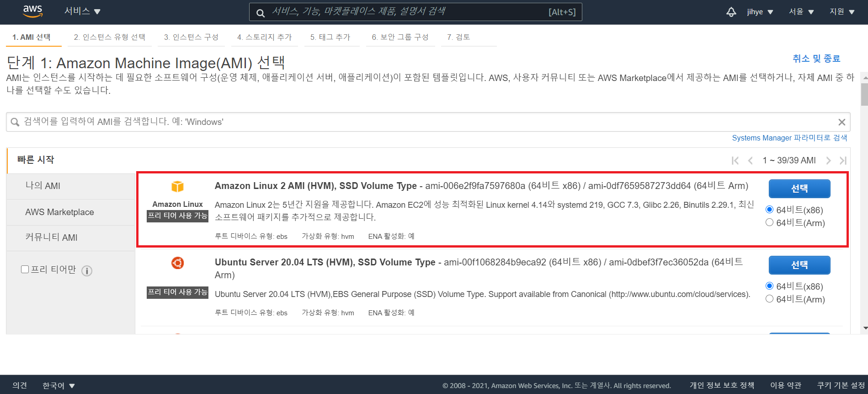This screenshot has width=868, height=394.
Task: Open the AWS logo home link
Action: coord(32,11)
